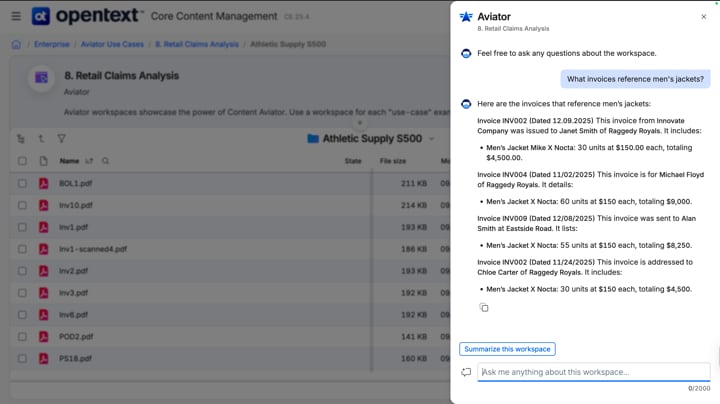Click the OpenText logo icon
This screenshot has width=720, height=404.
point(40,16)
